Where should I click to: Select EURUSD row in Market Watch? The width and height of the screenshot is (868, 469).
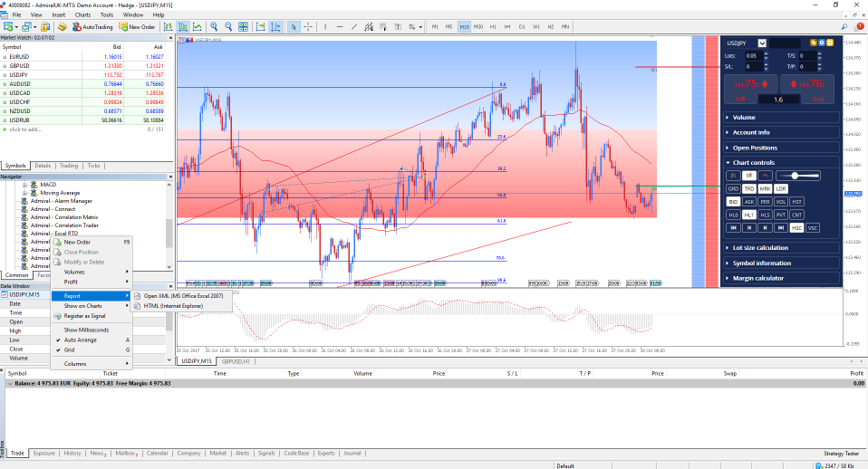click(x=83, y=57)
